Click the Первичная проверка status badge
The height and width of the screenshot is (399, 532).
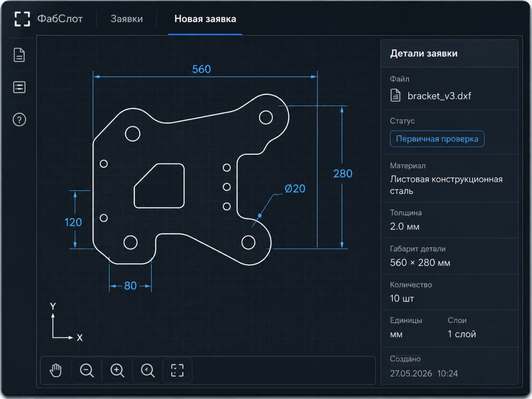point(437,139)
